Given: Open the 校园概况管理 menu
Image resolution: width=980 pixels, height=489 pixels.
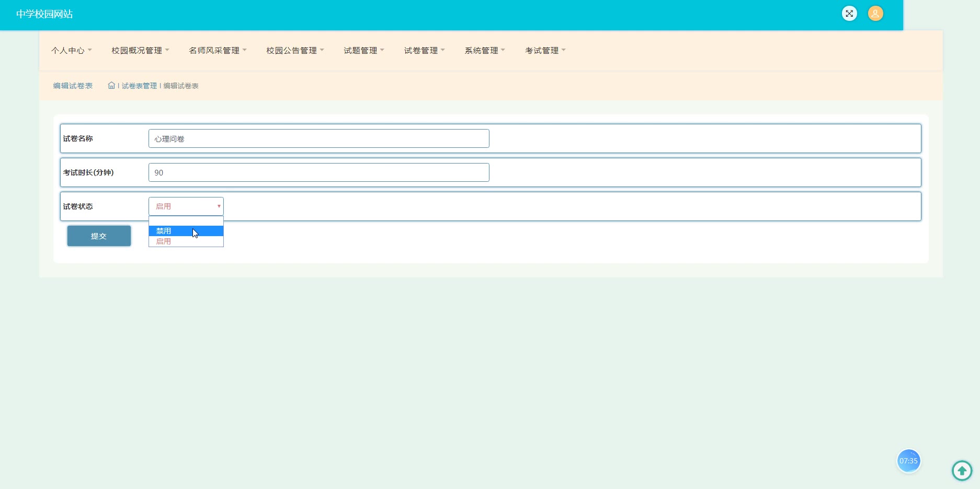Looking at the screenshot, I should tap(140, 51).
